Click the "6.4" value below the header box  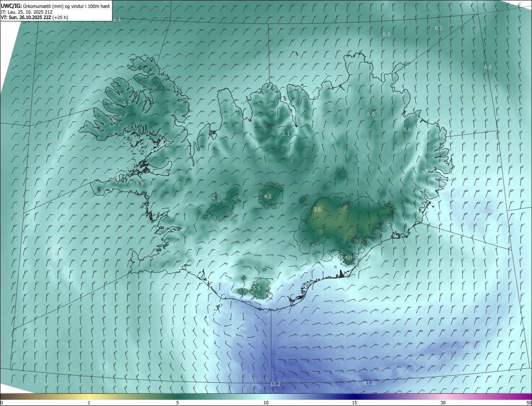click(x=117, y=20)
